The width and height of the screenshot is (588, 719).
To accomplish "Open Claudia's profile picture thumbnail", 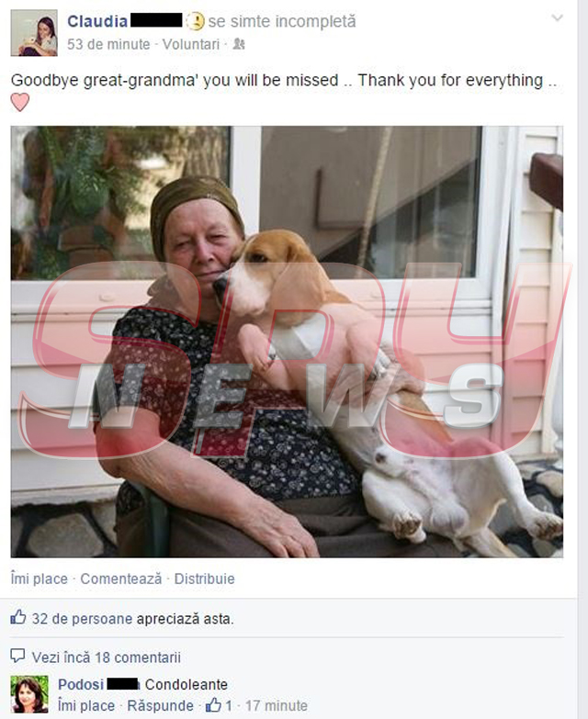I will 34,33.
